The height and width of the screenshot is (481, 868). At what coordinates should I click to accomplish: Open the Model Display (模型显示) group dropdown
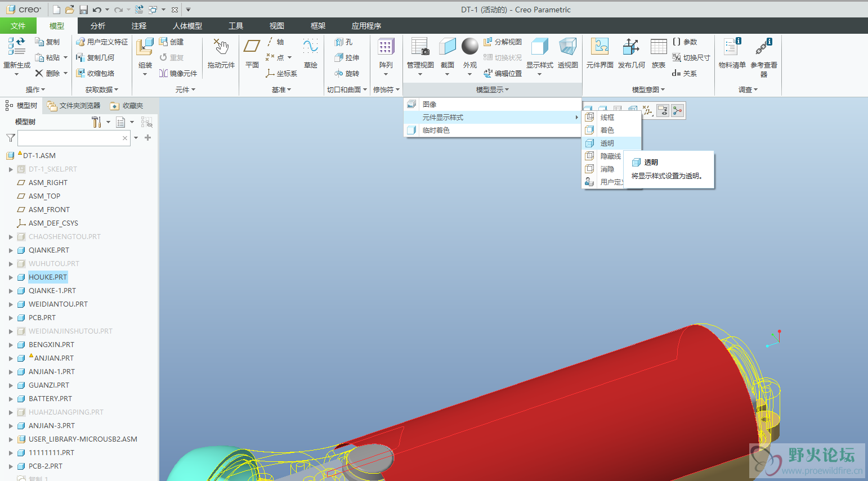[493, 89]
